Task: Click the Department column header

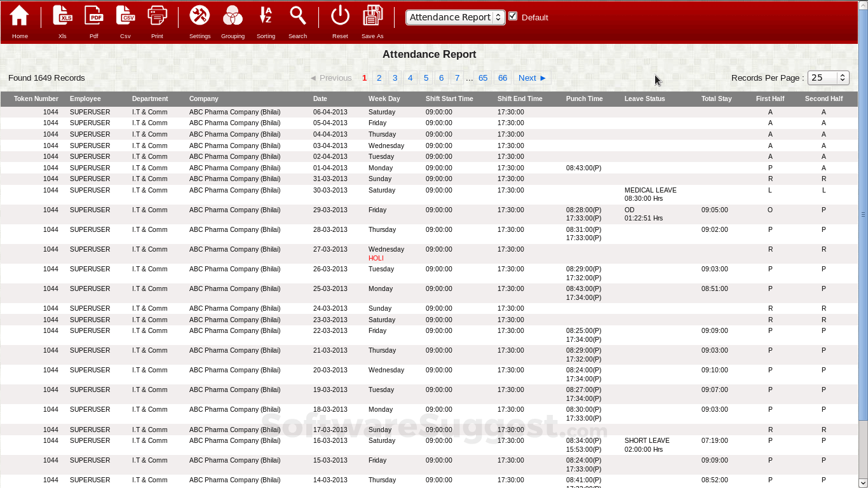Action: (x=150, y=98)
